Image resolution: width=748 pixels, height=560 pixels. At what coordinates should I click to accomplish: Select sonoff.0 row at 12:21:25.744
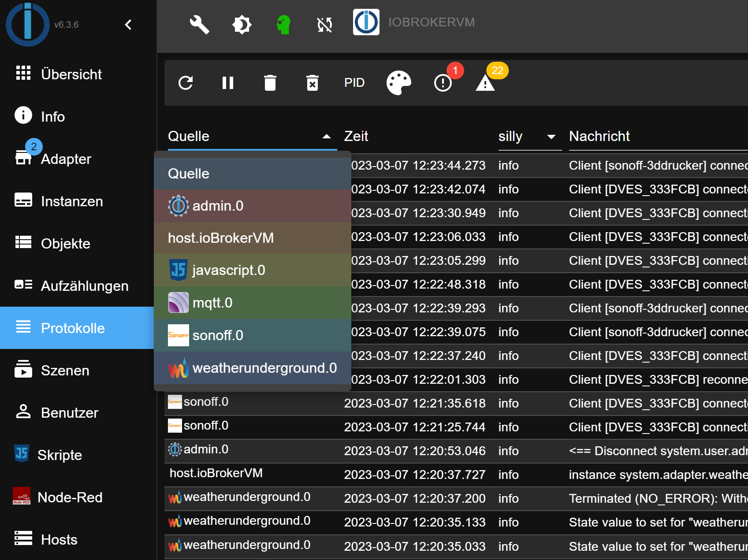[456, 427]
